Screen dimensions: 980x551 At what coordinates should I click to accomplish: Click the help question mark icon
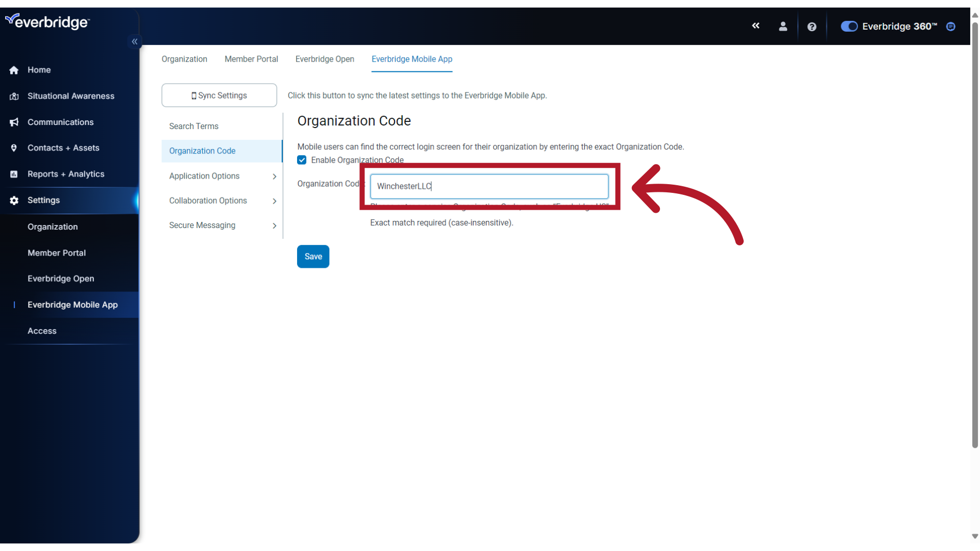[x=812, y=26]
